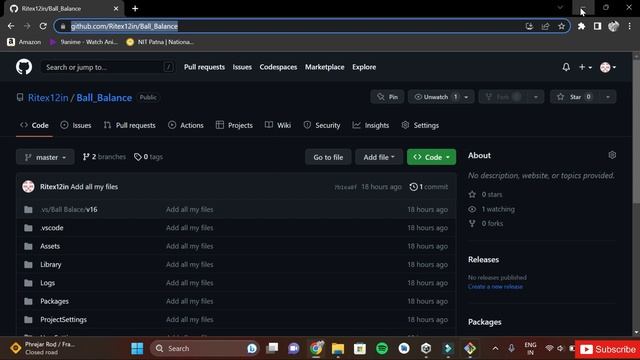View the 0 tags link
Screen dimensions: 640x360
(x=148, y=157)
